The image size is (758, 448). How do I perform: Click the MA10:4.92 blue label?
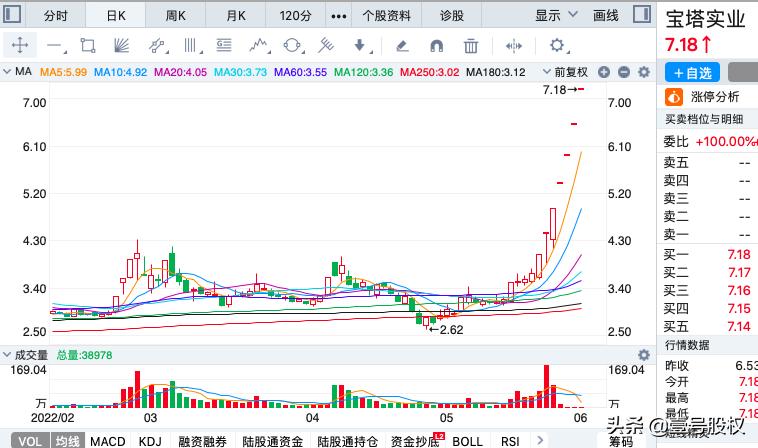[x=120, y=72]
